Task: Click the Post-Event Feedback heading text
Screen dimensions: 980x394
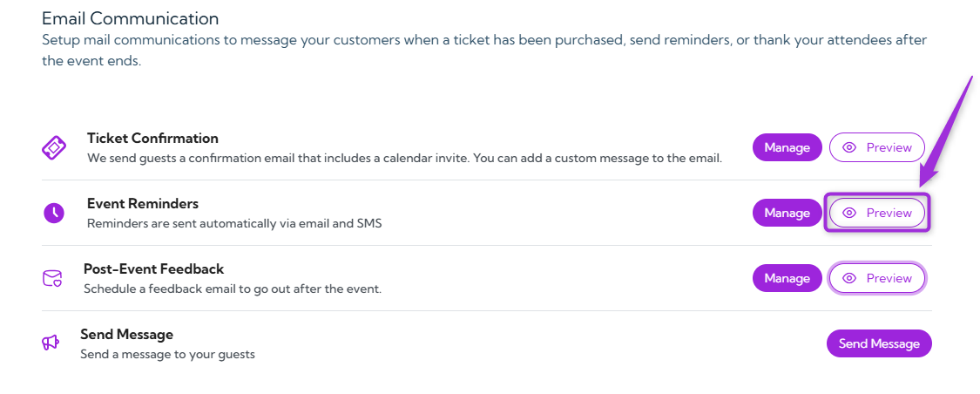Action: 153,269
